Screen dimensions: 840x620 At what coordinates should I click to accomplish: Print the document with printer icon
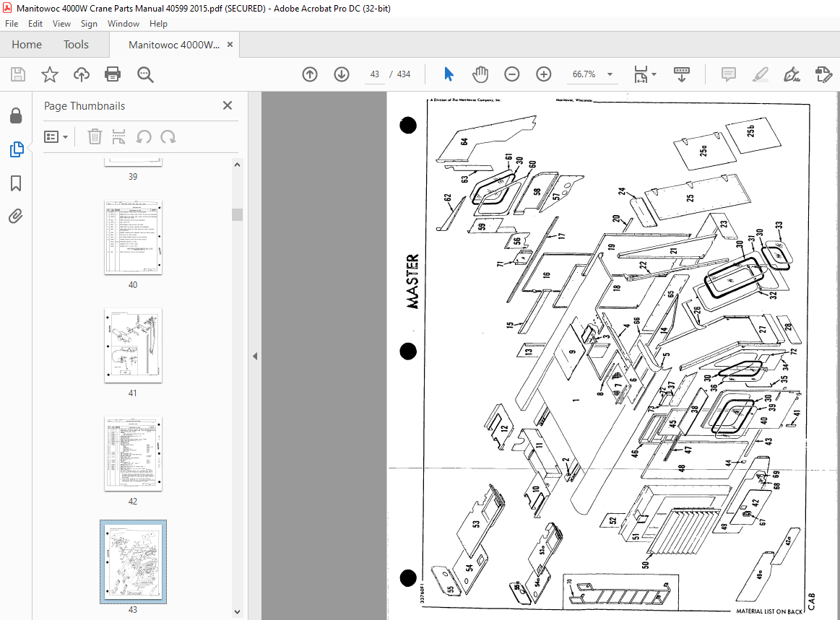coord(113,74)
